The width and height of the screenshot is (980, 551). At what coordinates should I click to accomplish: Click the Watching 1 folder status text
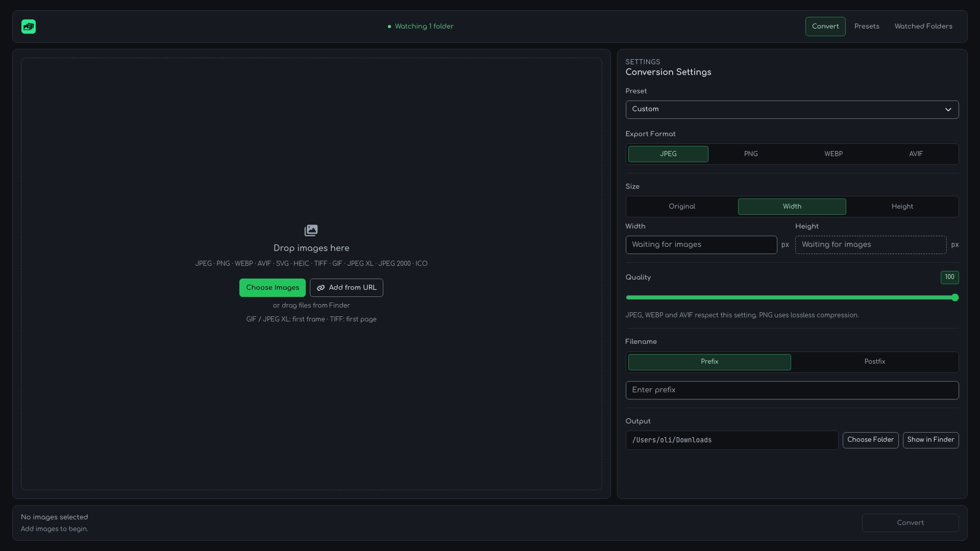[x=424, y=27]
